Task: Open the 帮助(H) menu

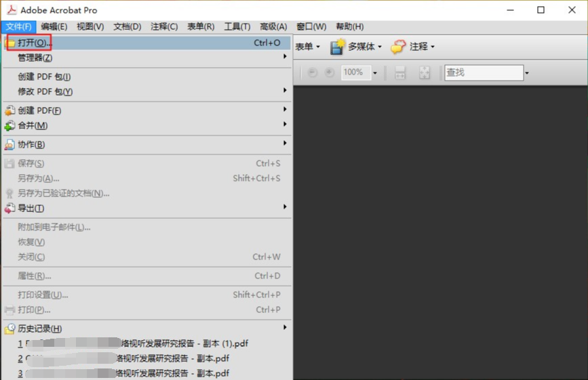Action: click(x=350, y=26)
